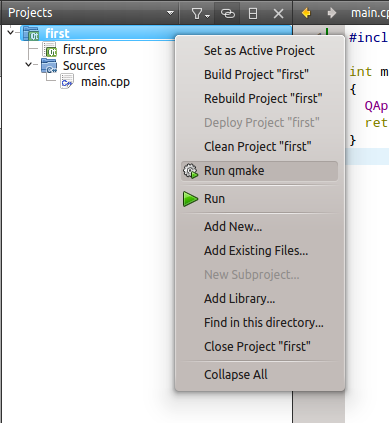Click Add Library... entry
389x423 pixels.
pyautogui.click(x=239, y=299)
